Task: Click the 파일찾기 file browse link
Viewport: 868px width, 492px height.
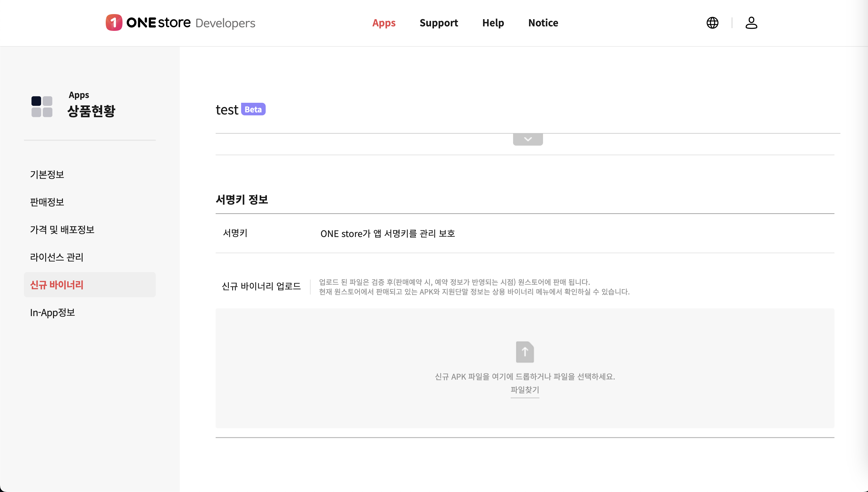Action: click(524, 390)
